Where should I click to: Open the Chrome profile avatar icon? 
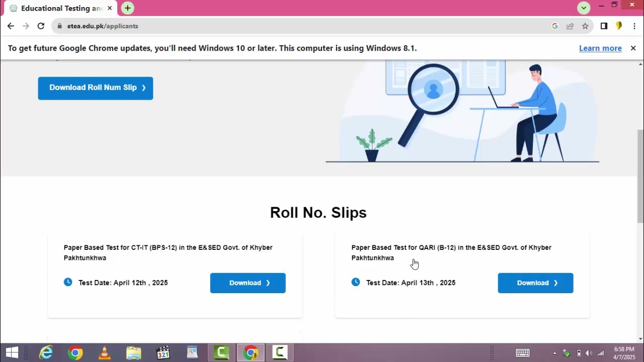(x=619, y=26)
